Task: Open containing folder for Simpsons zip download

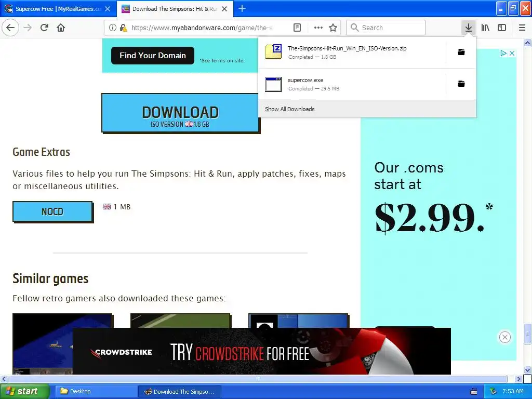Action: (461, 52)
